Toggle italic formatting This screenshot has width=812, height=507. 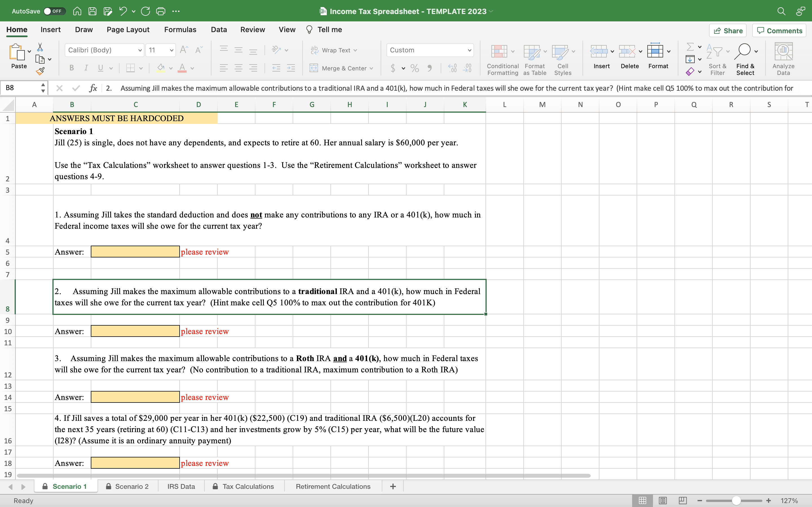pyautogui.click(x=86, y=68)
